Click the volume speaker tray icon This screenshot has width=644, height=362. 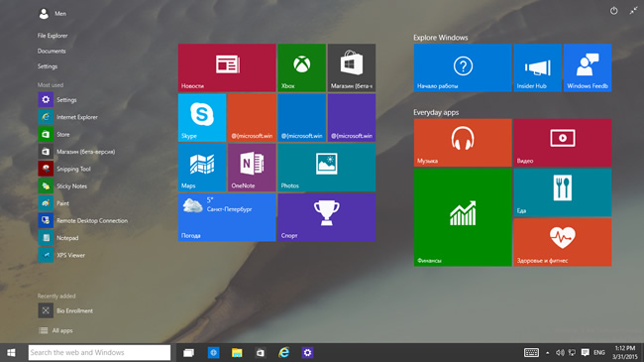point(560,352)
